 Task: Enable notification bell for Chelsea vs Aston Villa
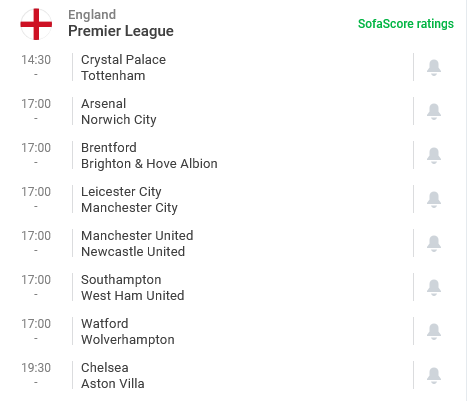[434, 376]
